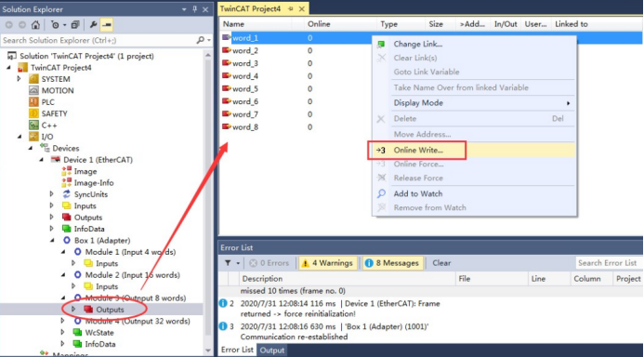Click the search magnifier in Solution Explorer
This screenshot has width=644, height=357.
[x=200, y=40]
